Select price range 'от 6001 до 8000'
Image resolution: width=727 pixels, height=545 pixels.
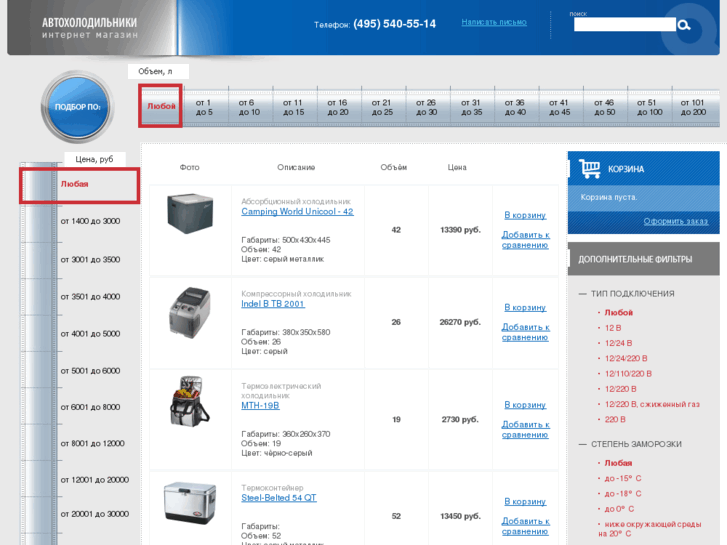[90, 407]
